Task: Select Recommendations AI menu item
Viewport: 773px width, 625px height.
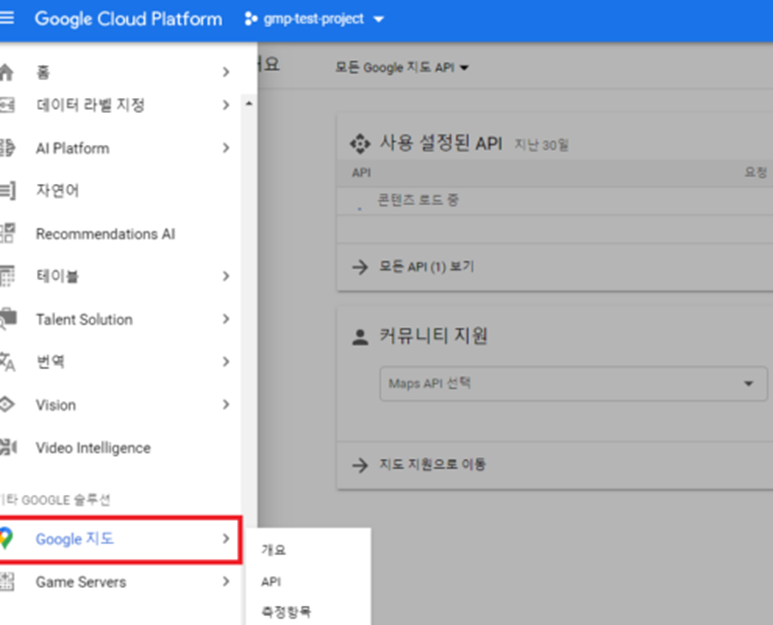Action: pyautogui.click(x=105, y=234)
